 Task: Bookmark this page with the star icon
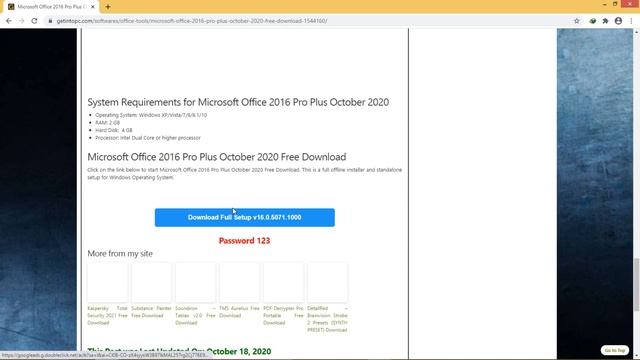(577, 21)
